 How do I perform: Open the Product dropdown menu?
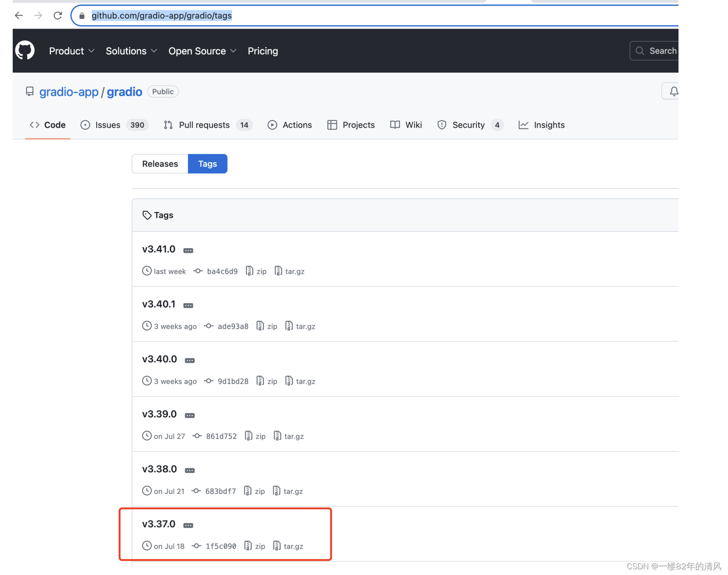click(x=72, y=51)
